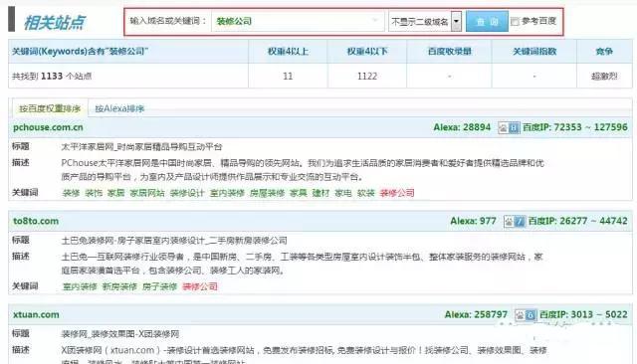Open the 不显示二级域名 dropdown

point(425,21)
